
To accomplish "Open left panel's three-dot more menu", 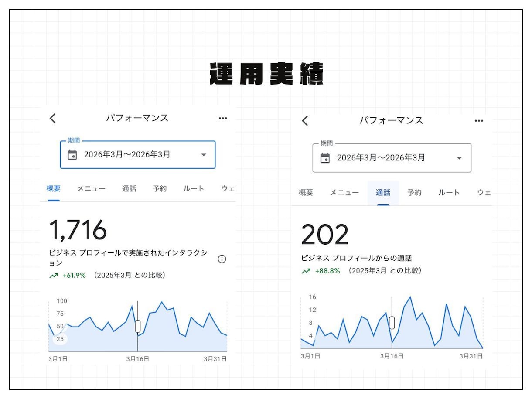I will tap(223, 118).
